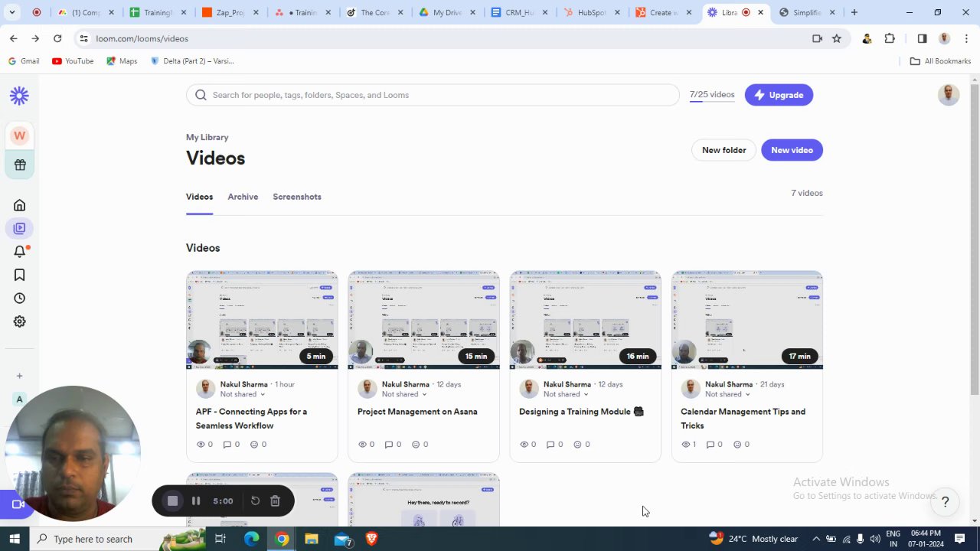980x551 pixels.
Task: Expand Not shared on APF Connecting Apps video
Action: [x=243, y=394]
